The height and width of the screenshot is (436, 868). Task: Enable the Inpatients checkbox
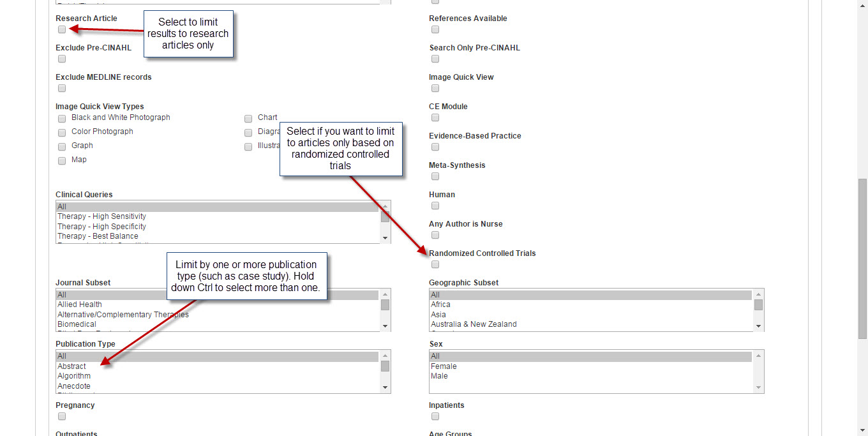pyautogui.click(x=435, y=416)
